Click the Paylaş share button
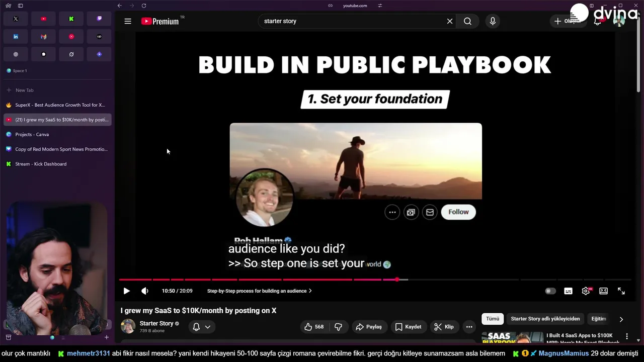Screen dimensions: 644x362 [x=369, y=327]
